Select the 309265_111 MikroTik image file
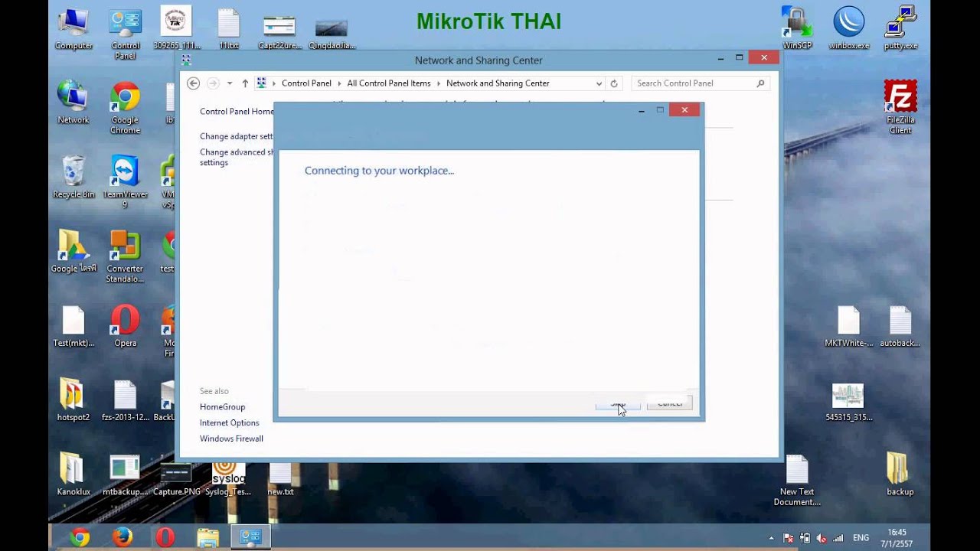 point(177,29)
